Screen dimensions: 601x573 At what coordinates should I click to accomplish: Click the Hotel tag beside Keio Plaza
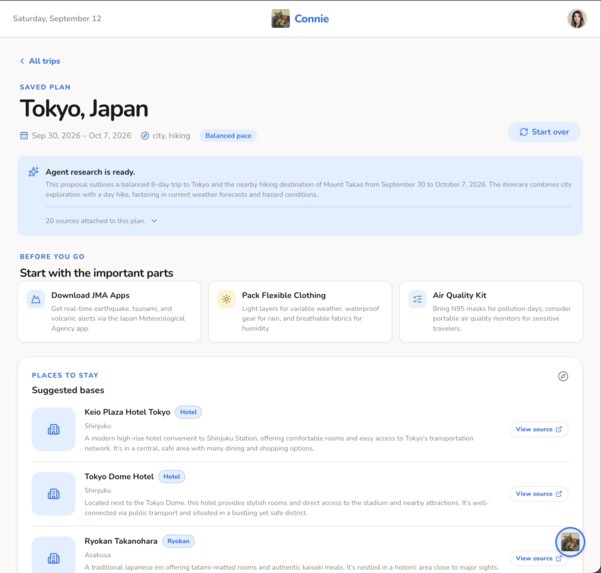click(x=188, y=412)
